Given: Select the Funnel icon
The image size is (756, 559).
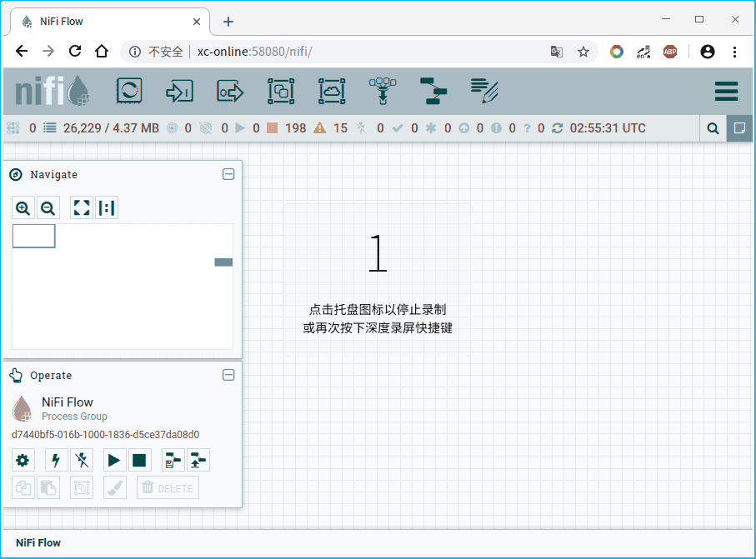Looking at the screenshot, I should click(x=383, y=91).
